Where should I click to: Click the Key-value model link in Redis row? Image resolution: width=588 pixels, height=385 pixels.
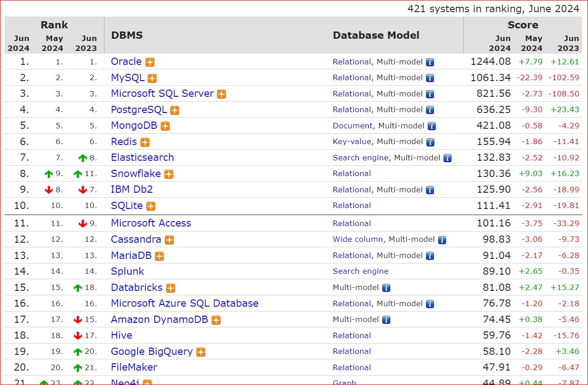tap(352, 142)
